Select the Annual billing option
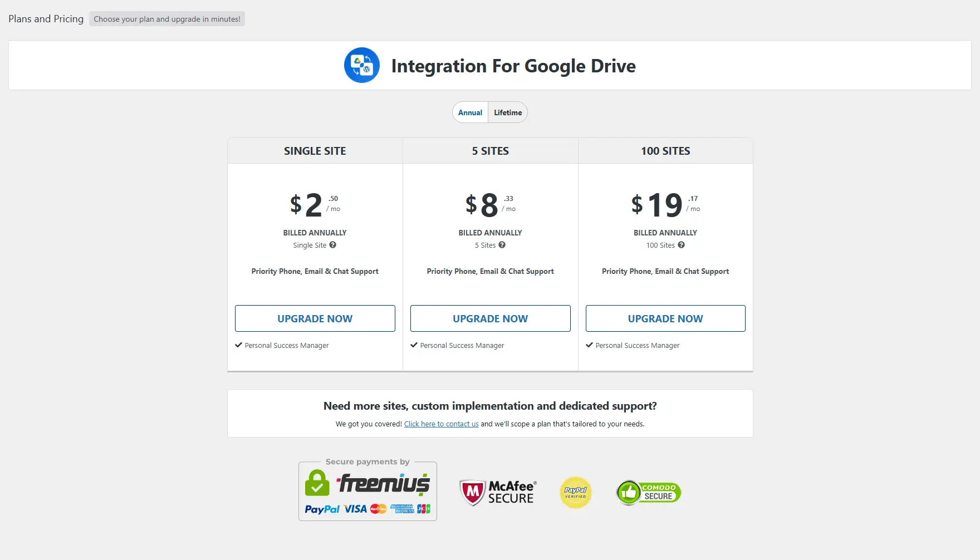Image resolution: width=980 pixels, height=560 pixels. point(470,112)
